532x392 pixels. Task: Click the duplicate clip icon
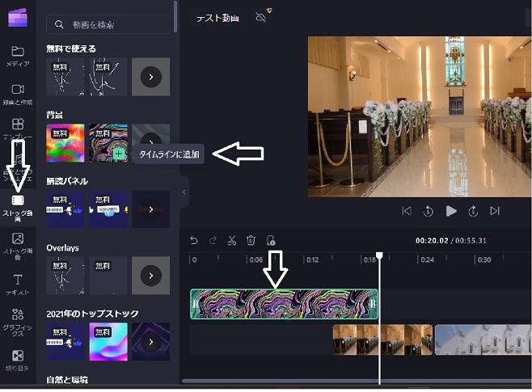[x=270, y=240]
